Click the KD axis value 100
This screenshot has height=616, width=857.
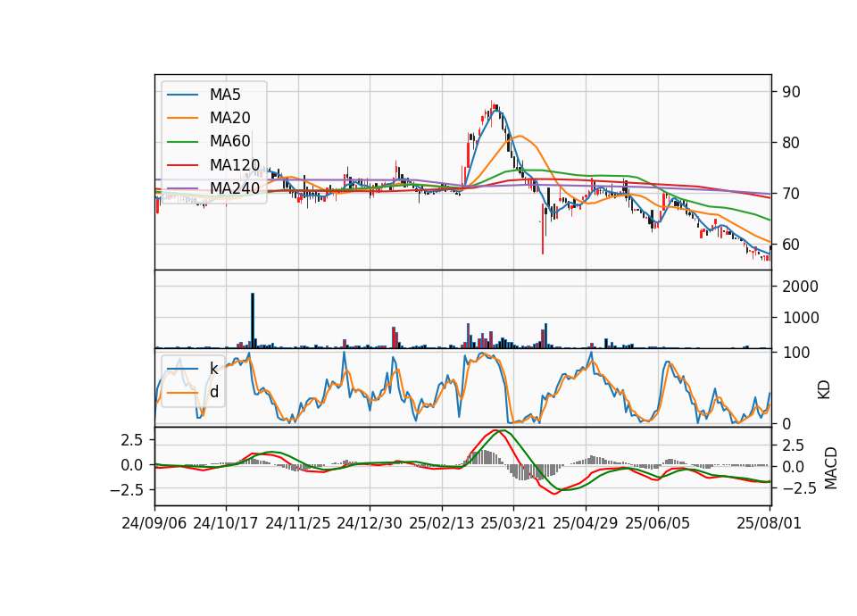click(796, 353)
